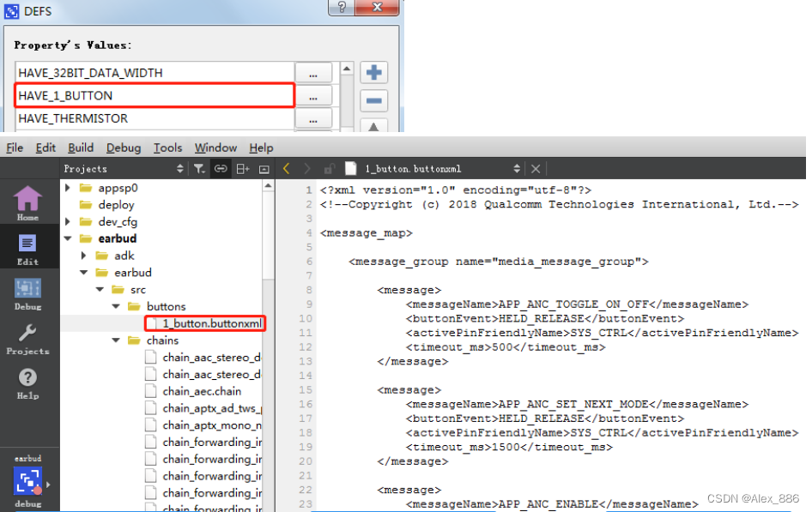Click the plus button in DEFS dialog
Image resolution: width=812 pixels, height=512 pixels.
(374, 72)
